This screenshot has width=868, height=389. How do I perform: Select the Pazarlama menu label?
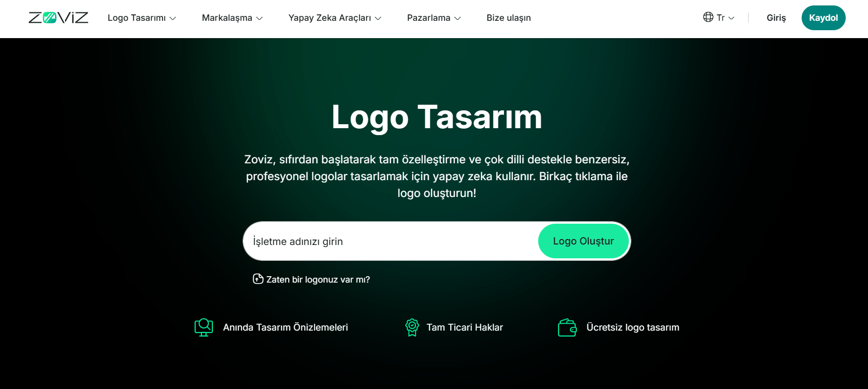click(x=428, y=18)
